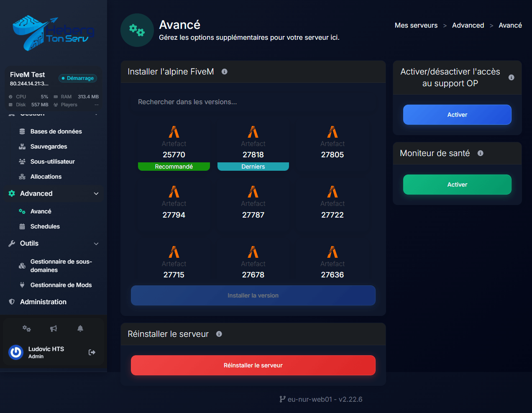Click the info icon next to Moniteur de santé

pos(481,153)
